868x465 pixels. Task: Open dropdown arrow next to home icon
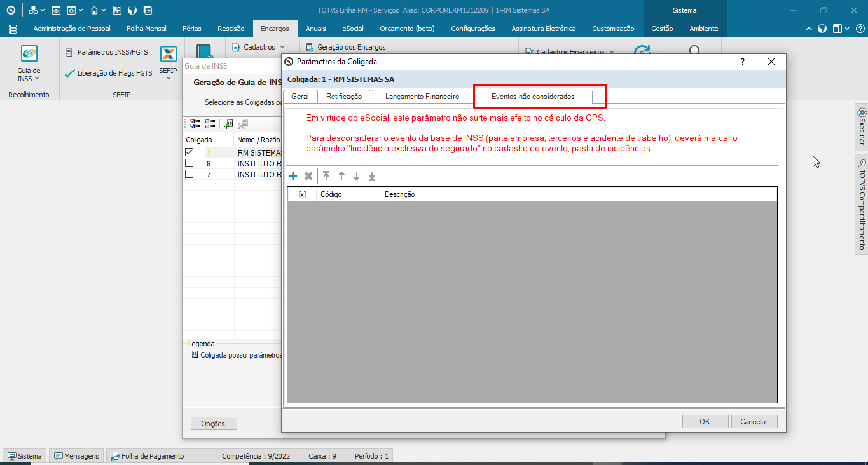click(104, 10)
